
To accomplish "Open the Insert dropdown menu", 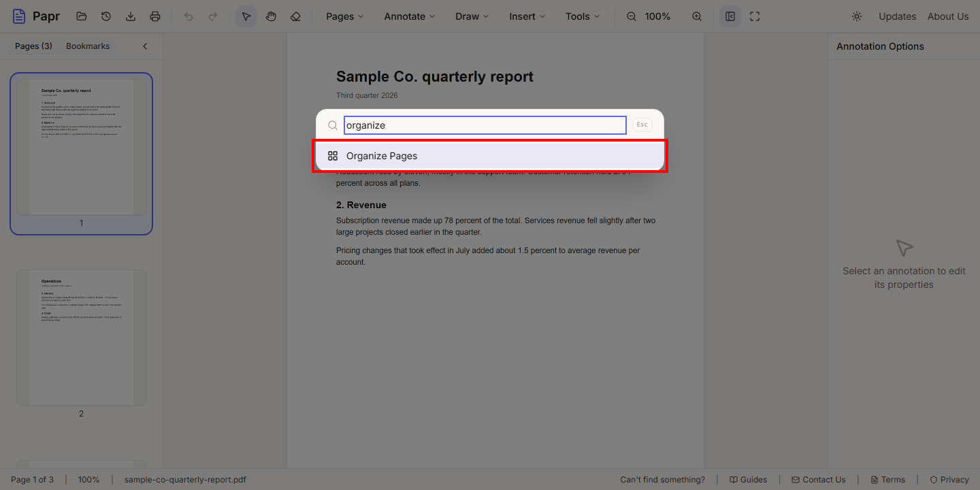I will [x=527, y=16].
